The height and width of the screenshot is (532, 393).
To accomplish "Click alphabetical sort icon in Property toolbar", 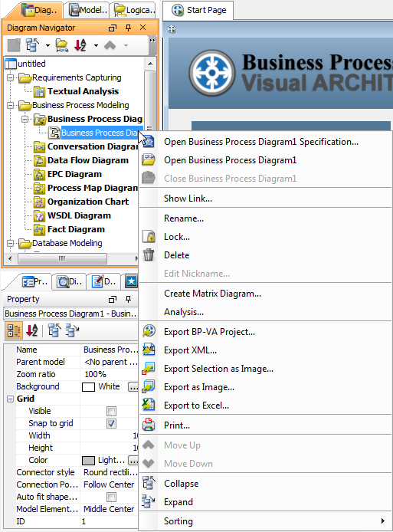I will [32, 330].
